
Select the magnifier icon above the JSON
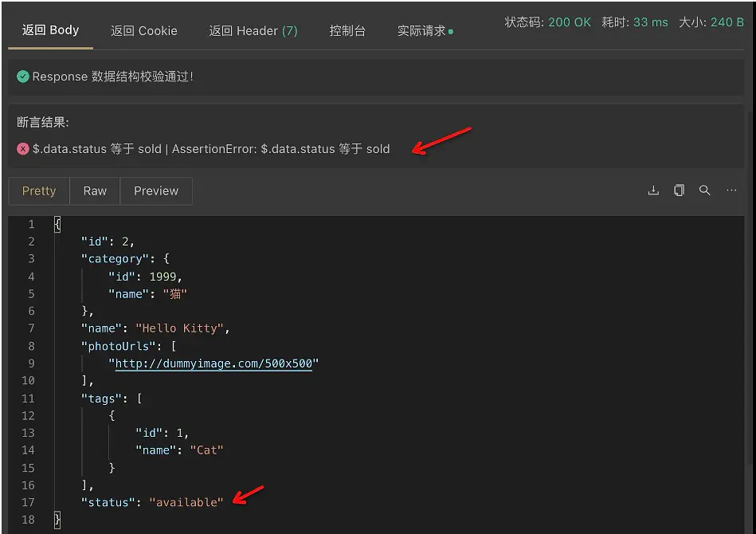click(704, 190)
